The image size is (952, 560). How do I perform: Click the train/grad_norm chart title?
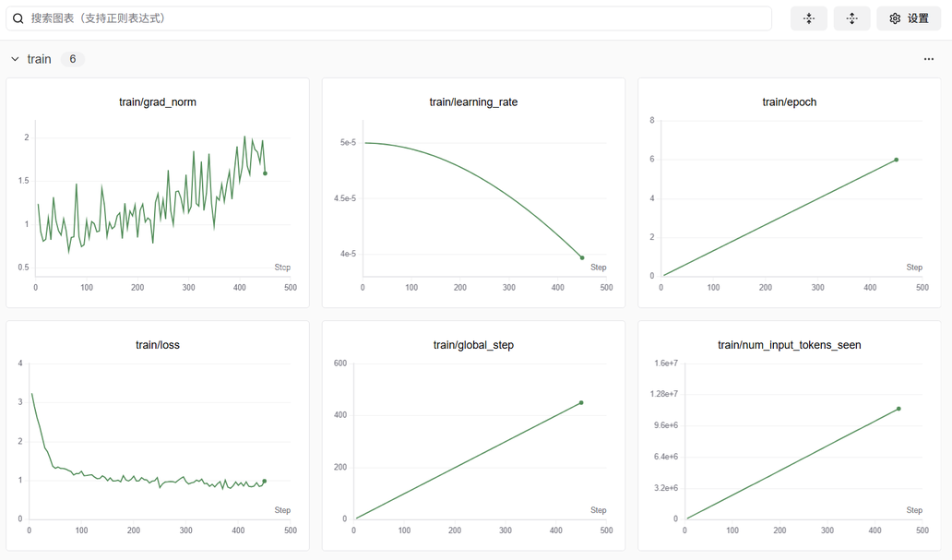(x=158, y=102)
